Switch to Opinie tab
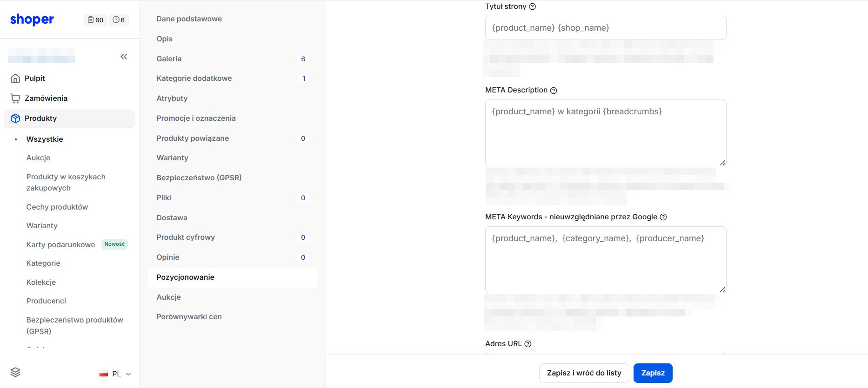868x388 pixels. (x=233, y=257)
